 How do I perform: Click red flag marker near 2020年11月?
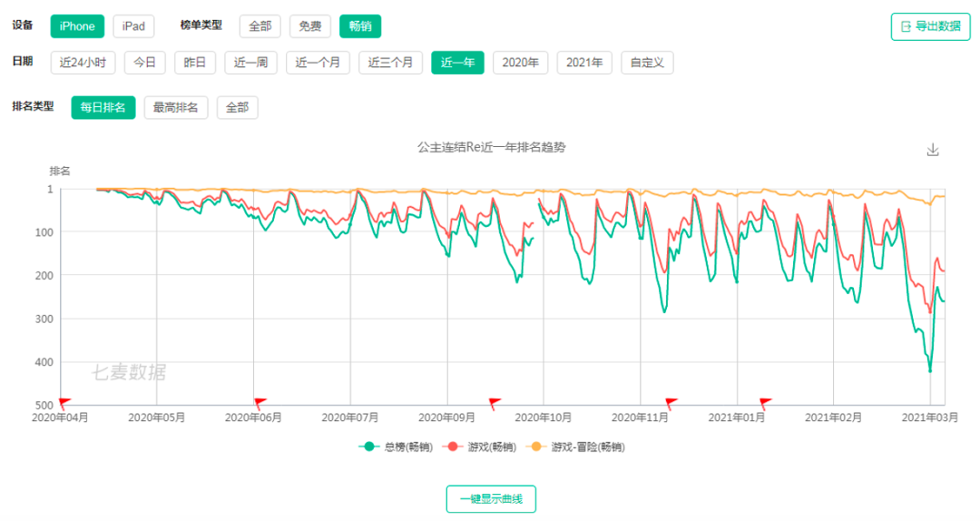coord(671,403)
